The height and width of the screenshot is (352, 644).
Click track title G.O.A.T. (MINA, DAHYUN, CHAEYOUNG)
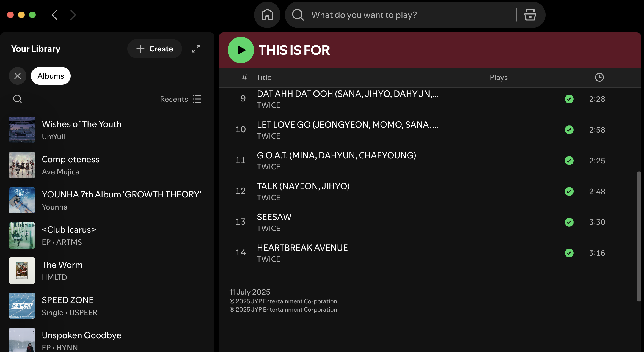click(x=337, y=155)
